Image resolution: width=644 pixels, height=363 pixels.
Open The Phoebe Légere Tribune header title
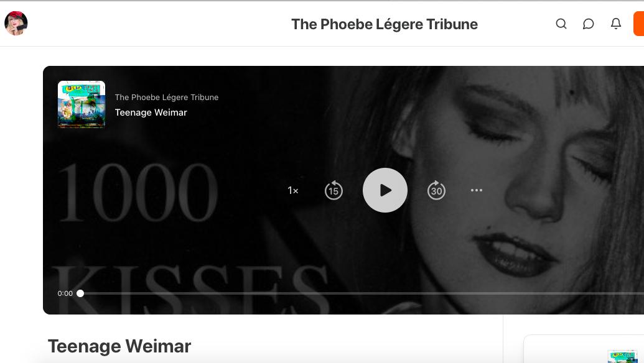(x=385, y=24)
